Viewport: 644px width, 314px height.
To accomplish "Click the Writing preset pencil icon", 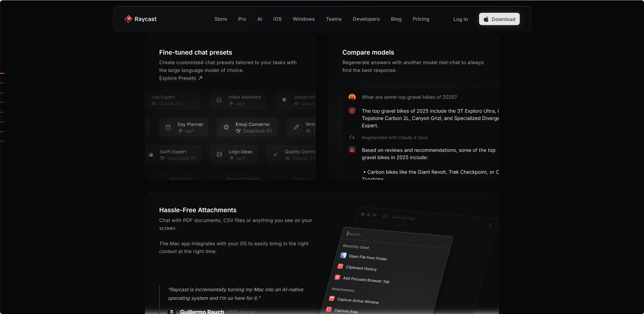I will 296,127.
